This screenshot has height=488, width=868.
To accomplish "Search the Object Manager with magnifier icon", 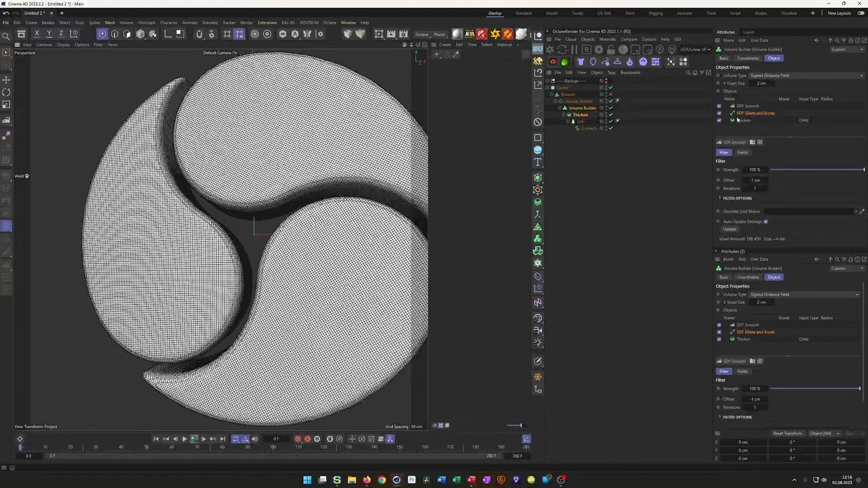I will pyautogui.click(x=688, y=73).
